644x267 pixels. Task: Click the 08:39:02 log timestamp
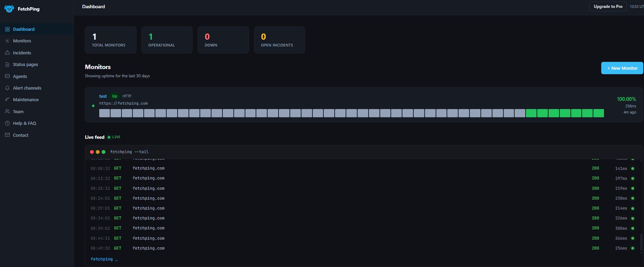(100, 228)
